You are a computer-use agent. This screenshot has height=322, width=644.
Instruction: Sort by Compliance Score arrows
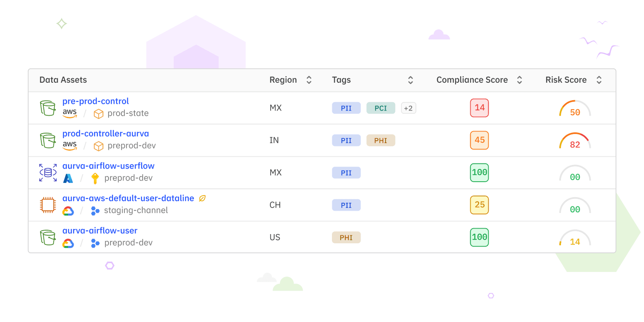tap(519, 80)
